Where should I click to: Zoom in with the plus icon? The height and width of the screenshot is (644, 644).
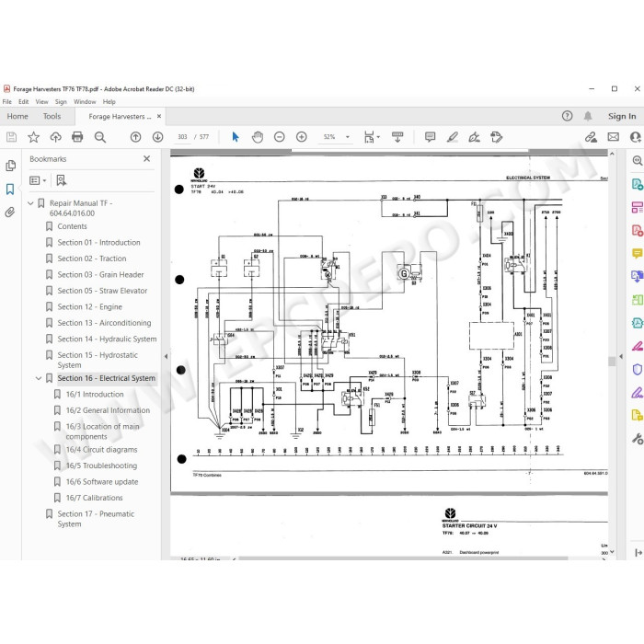tap(302, 137)
